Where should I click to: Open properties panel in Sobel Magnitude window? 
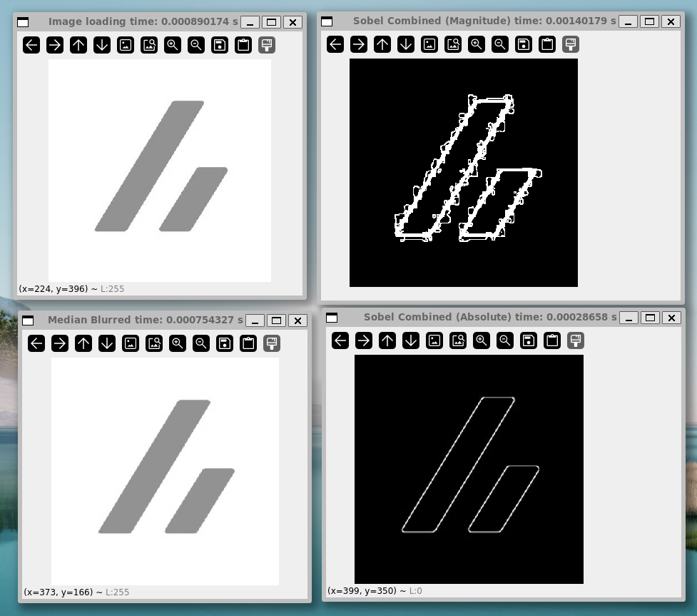pyautogui.click(x=571, y=44)
